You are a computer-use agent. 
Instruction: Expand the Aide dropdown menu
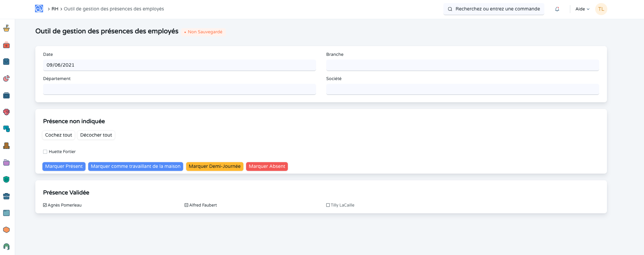(582, 9)
